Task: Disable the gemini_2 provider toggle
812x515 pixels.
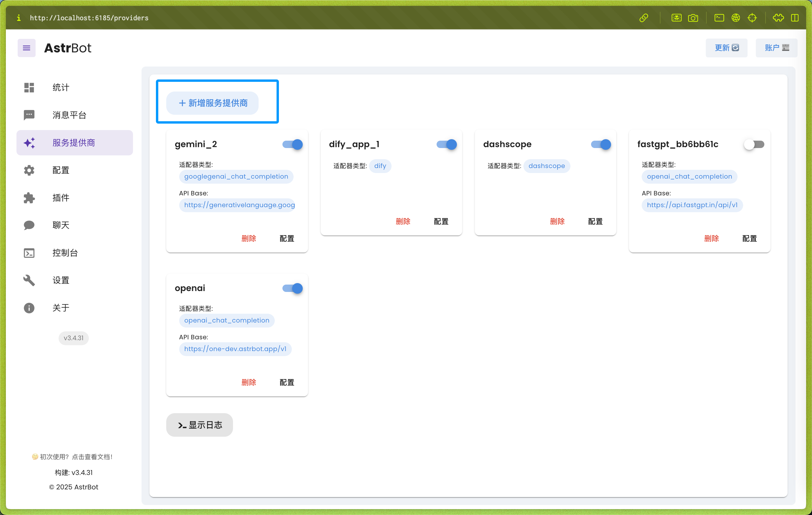Action: pos(292,144)
